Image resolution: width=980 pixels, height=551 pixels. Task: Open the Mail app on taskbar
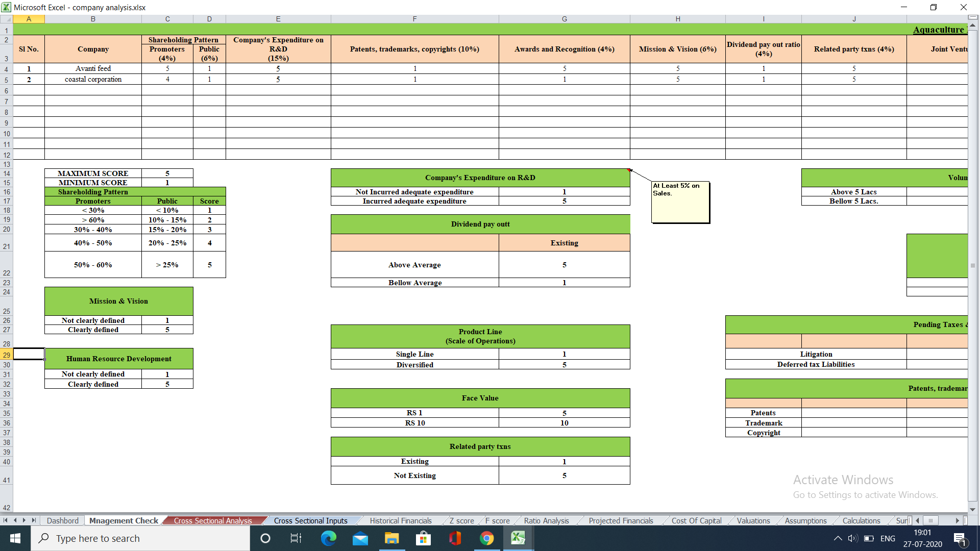pos(360,538)
